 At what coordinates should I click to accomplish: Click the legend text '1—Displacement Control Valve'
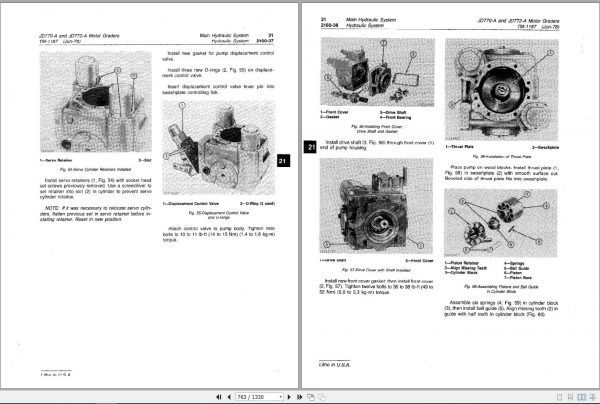point(191,204)
